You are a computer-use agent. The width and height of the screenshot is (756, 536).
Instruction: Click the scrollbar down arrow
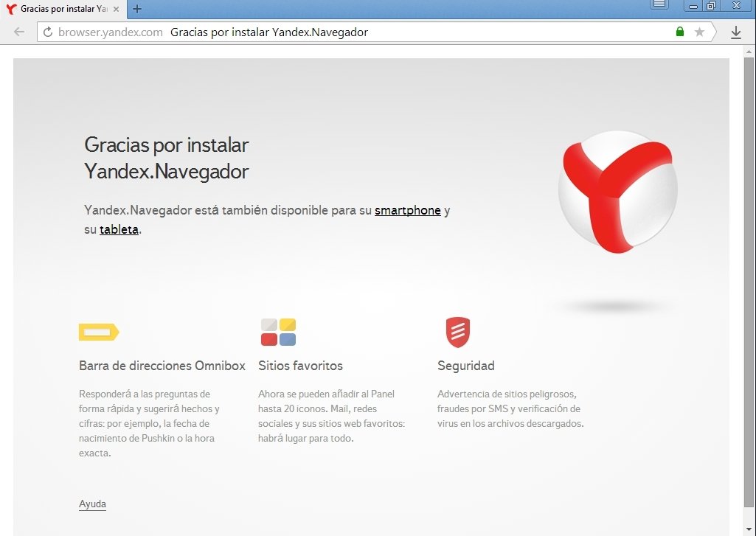(750, 530)
